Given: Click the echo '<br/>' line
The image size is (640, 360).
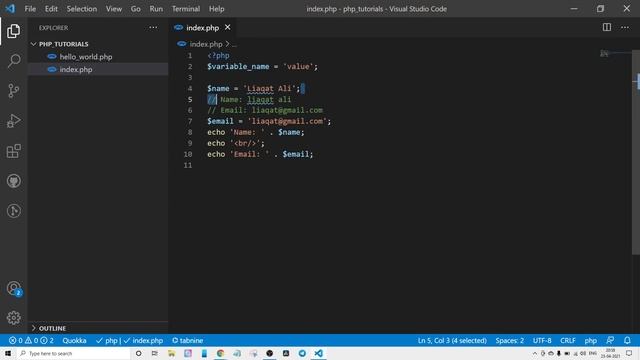Looking at the screenshot, I should (236, 143).
